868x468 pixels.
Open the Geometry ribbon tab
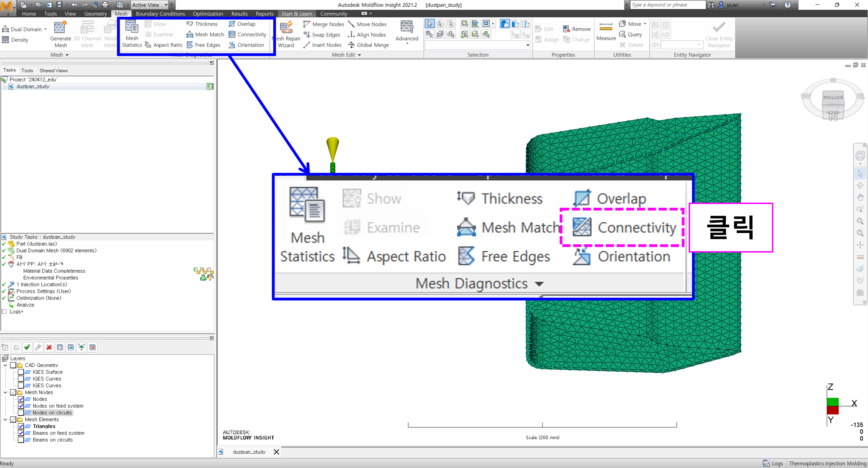pyautogui.click(x=95, y=14)
